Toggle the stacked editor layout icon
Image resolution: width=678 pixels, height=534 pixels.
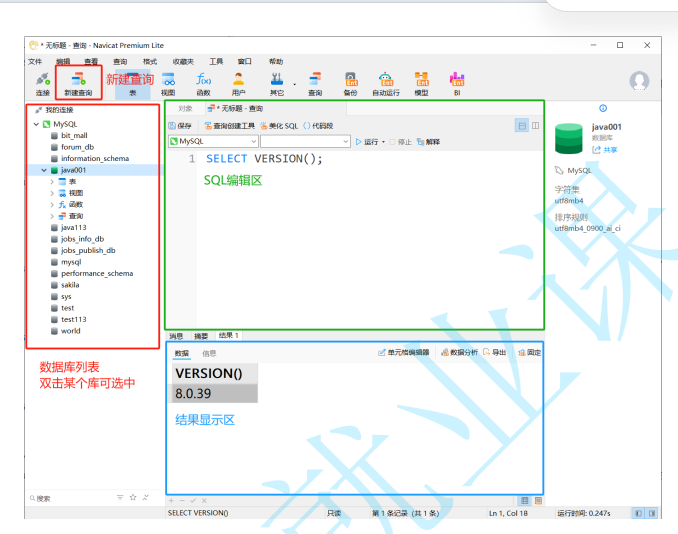coord(522,126)
